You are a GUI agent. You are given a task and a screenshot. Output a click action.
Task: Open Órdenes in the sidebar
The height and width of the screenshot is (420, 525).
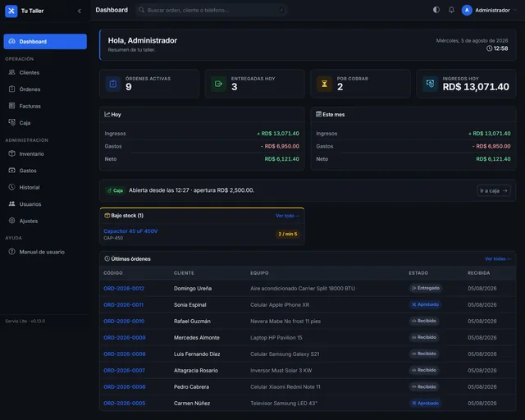(45, 89)
